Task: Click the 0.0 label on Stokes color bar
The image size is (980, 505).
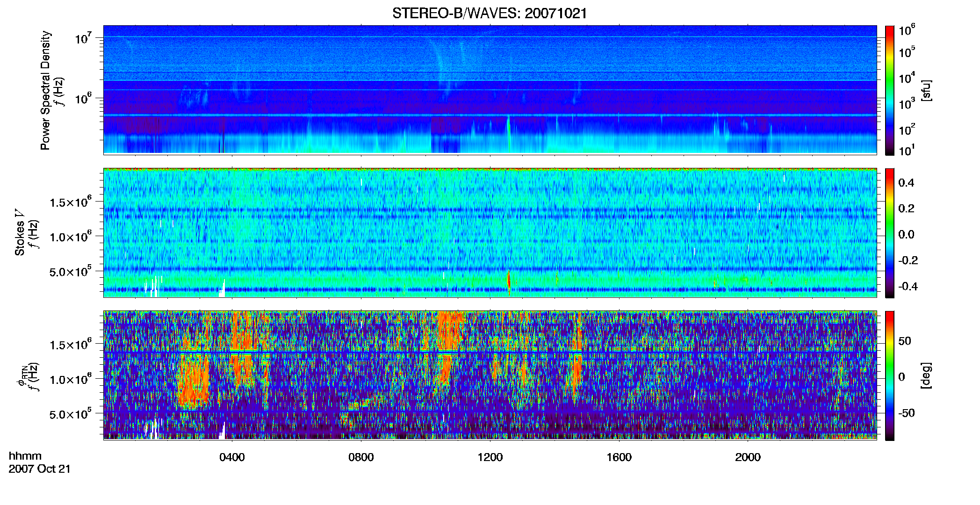Action: pyautogui.click(x=906, y=235)
